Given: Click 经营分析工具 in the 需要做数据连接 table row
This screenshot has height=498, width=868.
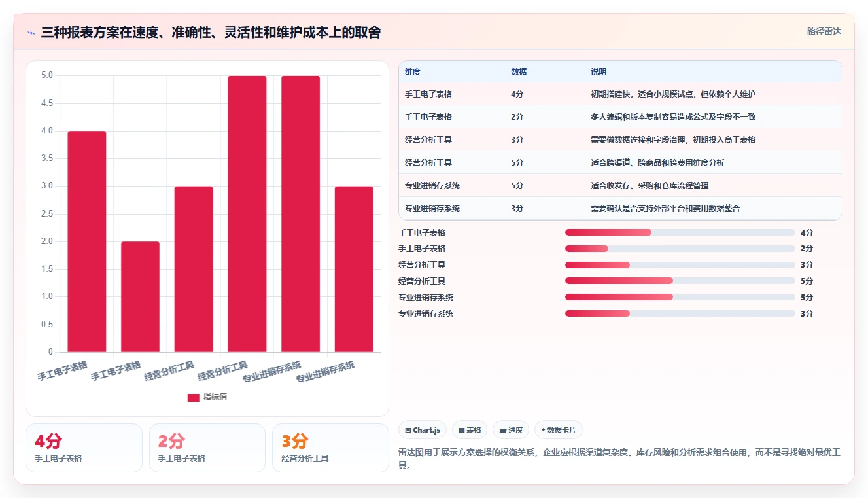Looking at the screenshot, I should click(x=428, y=140).
